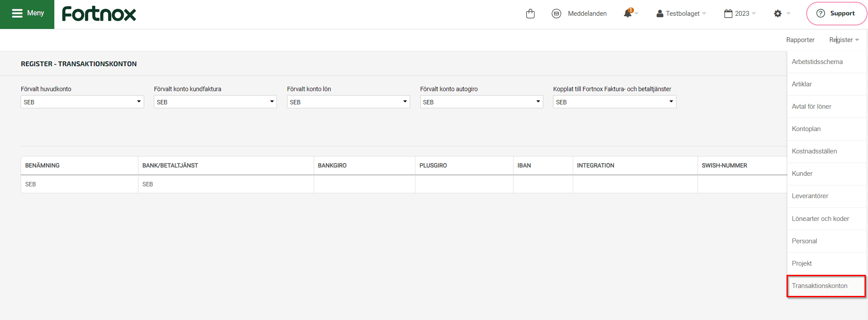Click the Support button

(836, 14)
